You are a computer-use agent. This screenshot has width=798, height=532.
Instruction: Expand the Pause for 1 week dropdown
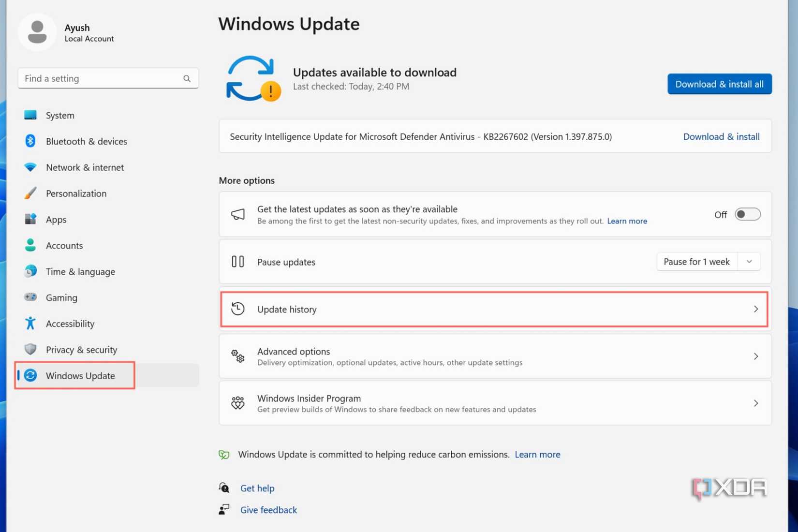point(749,261)
